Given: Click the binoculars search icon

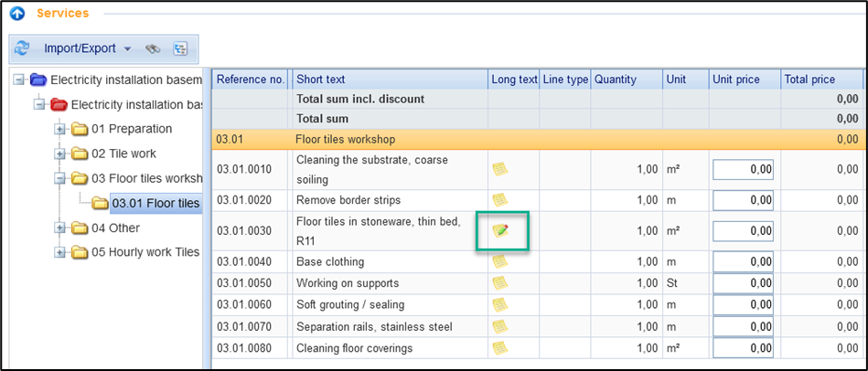Looking at the screenshot, I should [153, 48].
